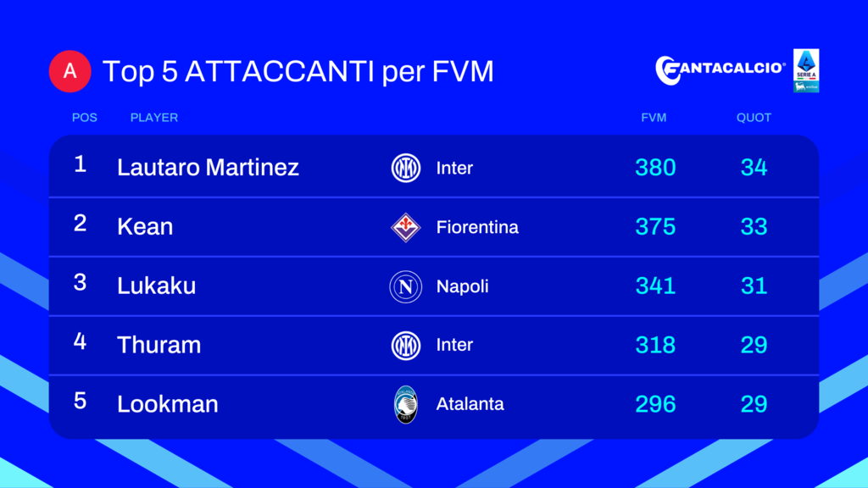Click the Atalanta crest icon
Viewport: 868px width, 488px height.
click(406, 404)
